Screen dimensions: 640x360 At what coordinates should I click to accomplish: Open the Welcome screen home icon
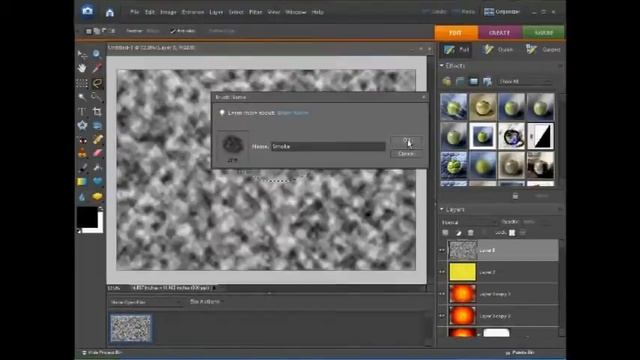109,13
